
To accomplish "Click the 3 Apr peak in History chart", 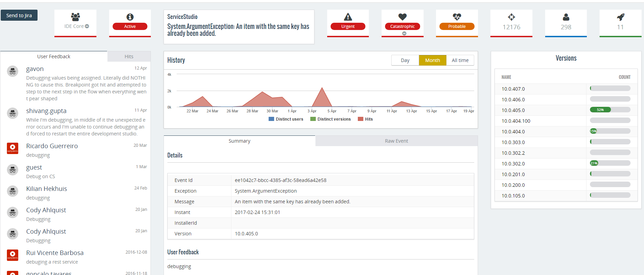I will 322,89.
